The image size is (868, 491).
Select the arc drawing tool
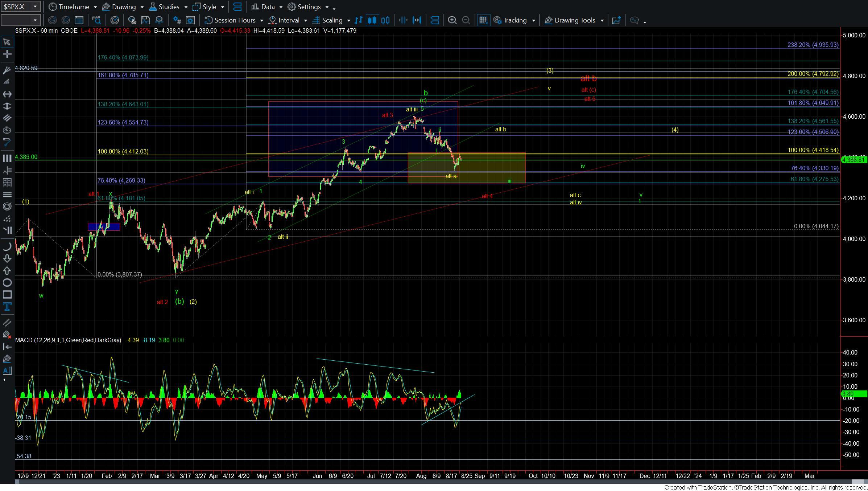7,247
